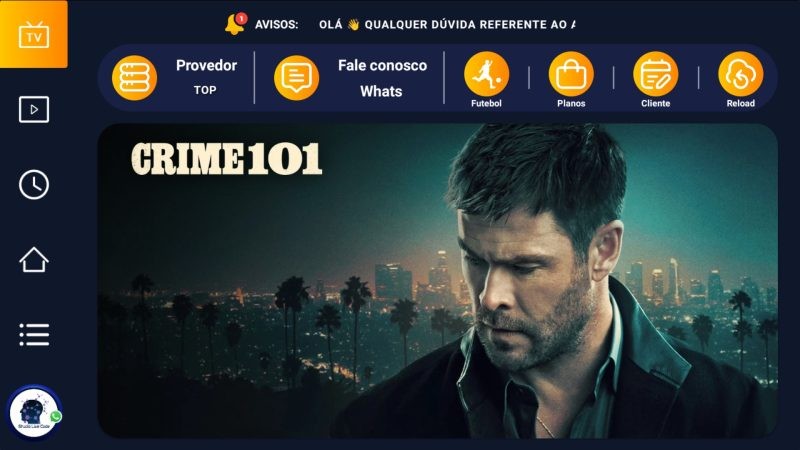Click the Reload cloud refresh icon
Screen dimensions: 800x450
click(740, 74)
